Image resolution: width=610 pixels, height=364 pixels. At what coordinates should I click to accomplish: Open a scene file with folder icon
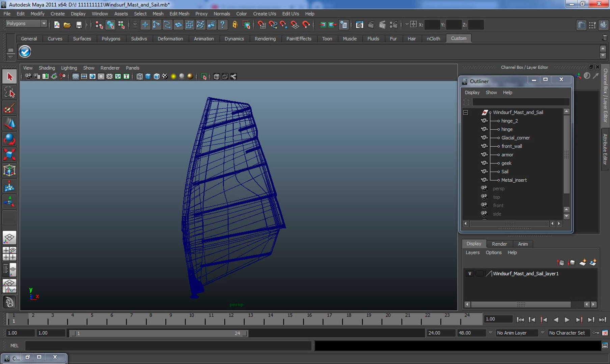point(67,25)
